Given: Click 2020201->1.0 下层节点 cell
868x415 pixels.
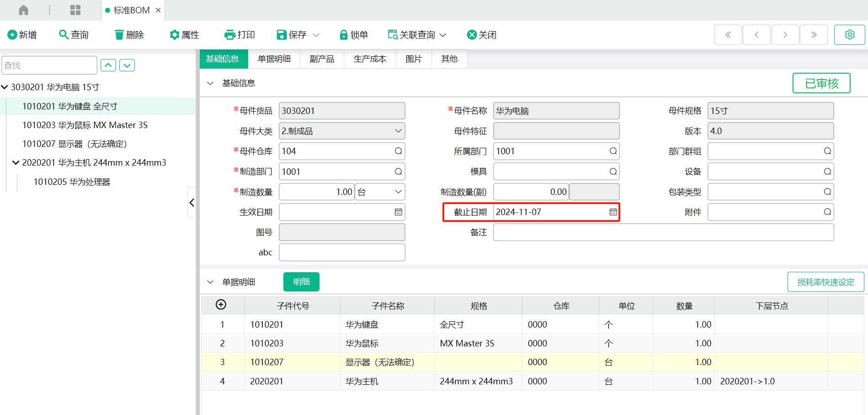Looking at the screenshot, I should pos(771,381).
